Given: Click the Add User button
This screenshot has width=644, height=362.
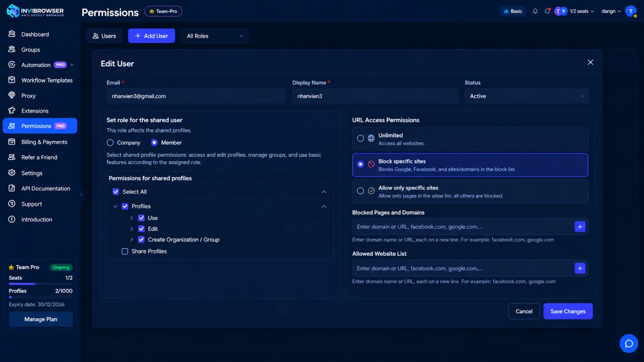Looking at the screenshot, I should (x=151, y=36).
